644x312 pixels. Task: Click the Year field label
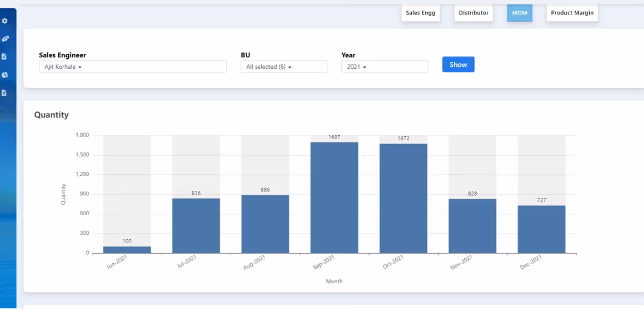tap(348, 55)
